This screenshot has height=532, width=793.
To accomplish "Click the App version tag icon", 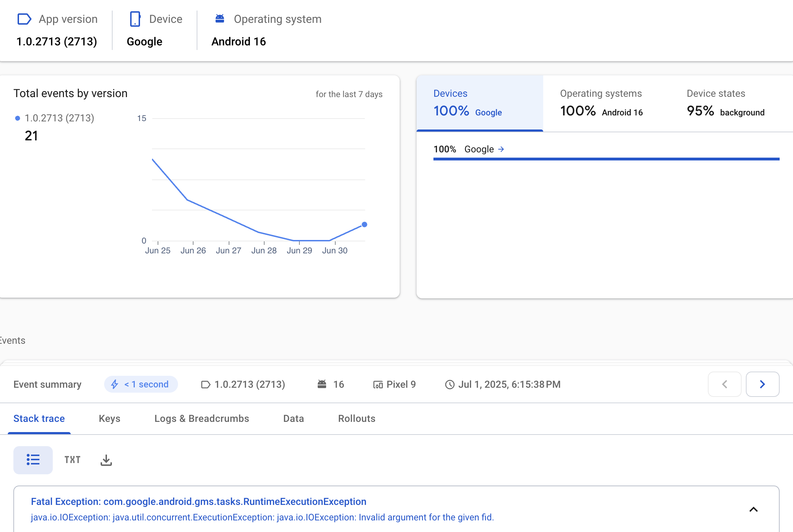I will click(x=24, y=19).
